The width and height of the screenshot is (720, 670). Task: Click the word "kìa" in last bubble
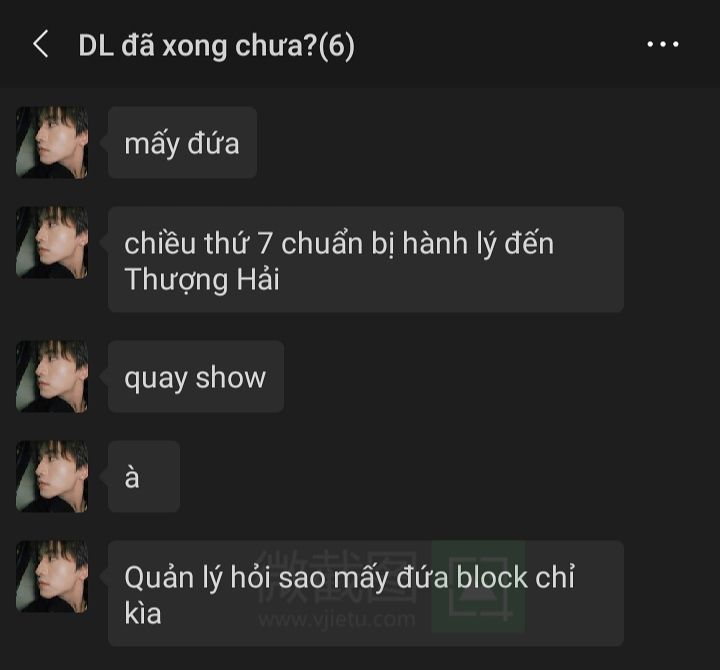[x=143, y=614]
